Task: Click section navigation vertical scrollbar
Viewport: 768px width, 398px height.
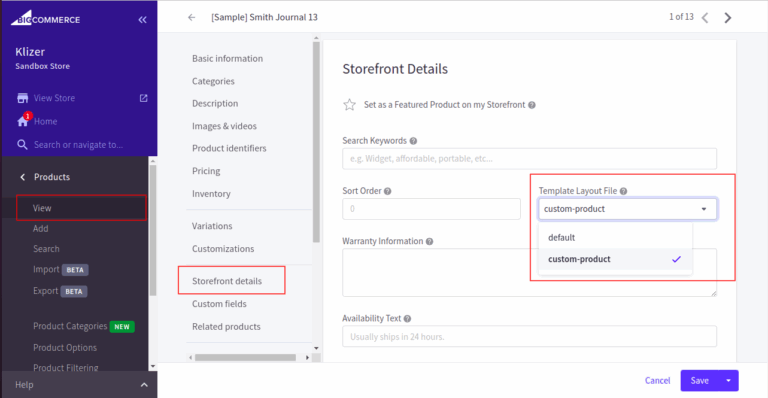Action: click(x=316, y=142)
